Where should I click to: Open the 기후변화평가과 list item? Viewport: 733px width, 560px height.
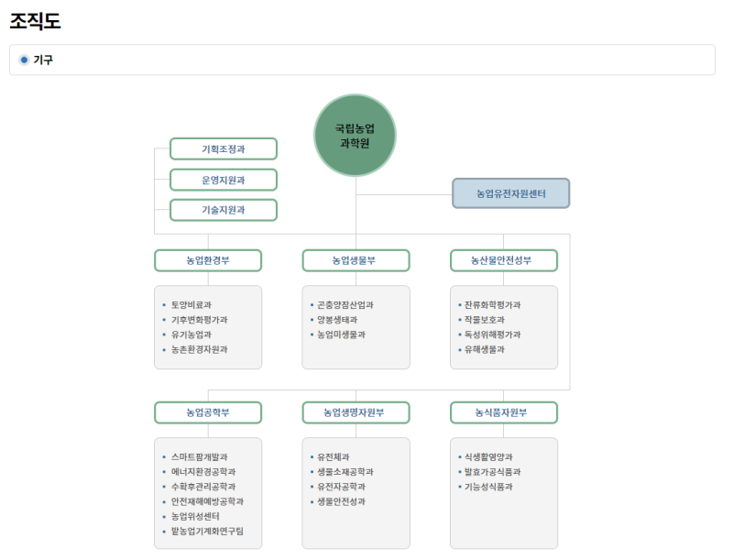point(199,320)
